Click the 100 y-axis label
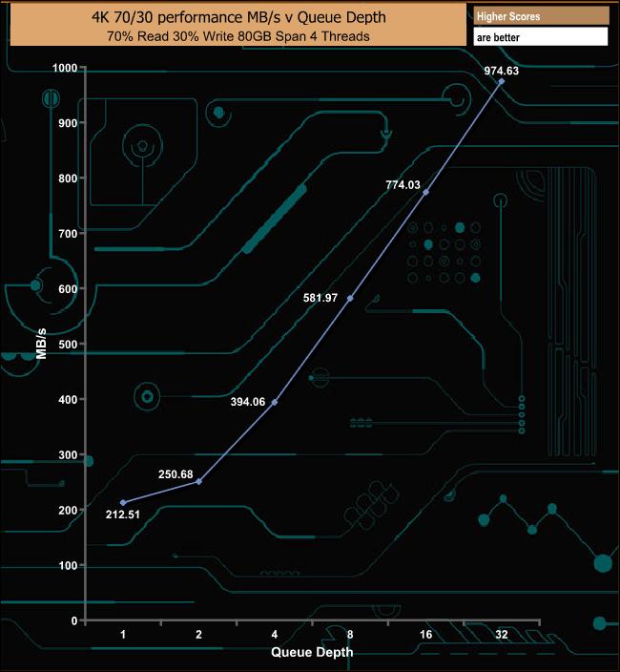 coord(68,565)
